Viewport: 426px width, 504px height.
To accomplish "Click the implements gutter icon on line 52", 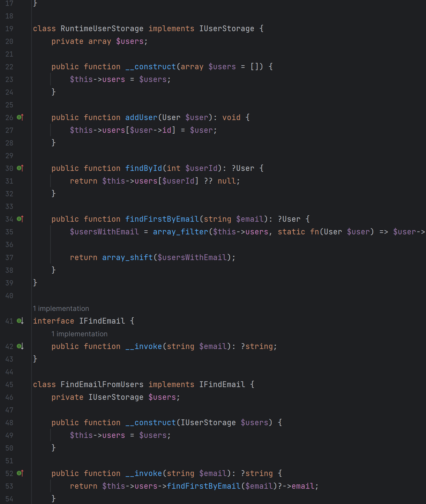I will (20, 473).
